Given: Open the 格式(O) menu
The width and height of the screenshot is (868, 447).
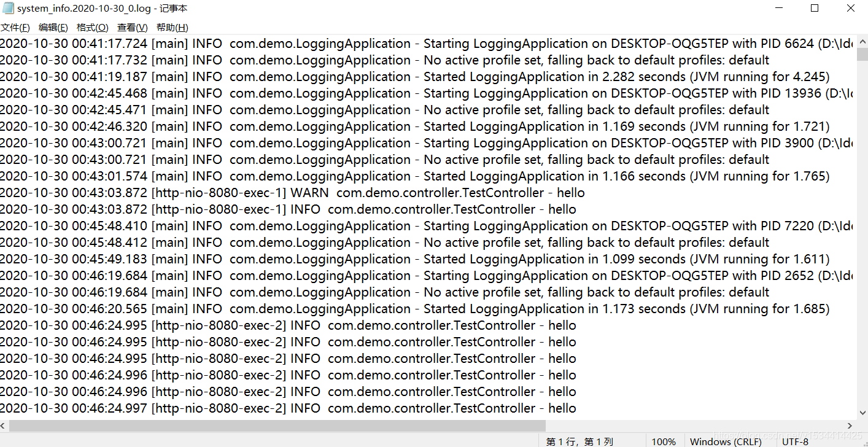Looking at the screenshot, I should tap(93, 28).
